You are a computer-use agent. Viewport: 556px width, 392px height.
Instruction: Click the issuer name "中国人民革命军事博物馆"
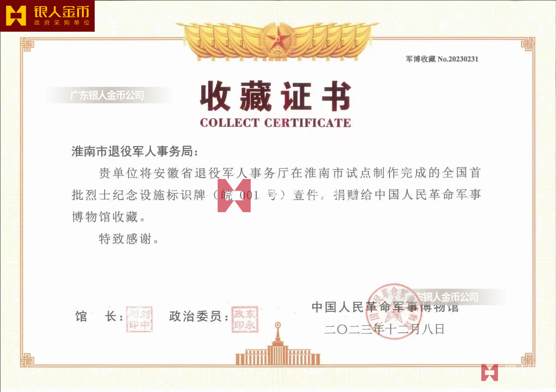[x=385, y=307]
